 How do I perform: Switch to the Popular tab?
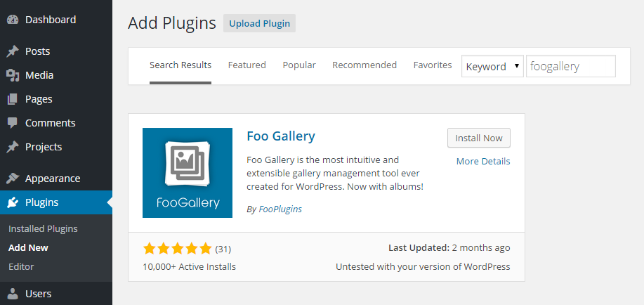299,65
